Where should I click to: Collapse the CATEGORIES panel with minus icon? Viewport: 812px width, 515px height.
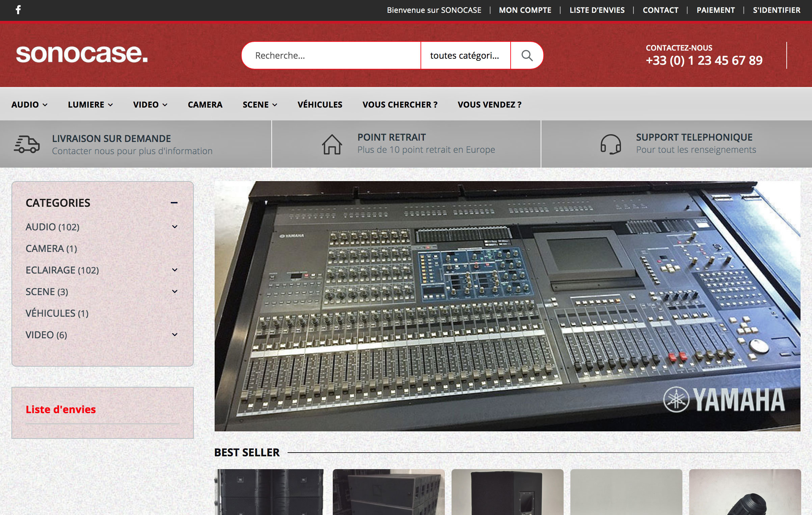coord(174,203)
